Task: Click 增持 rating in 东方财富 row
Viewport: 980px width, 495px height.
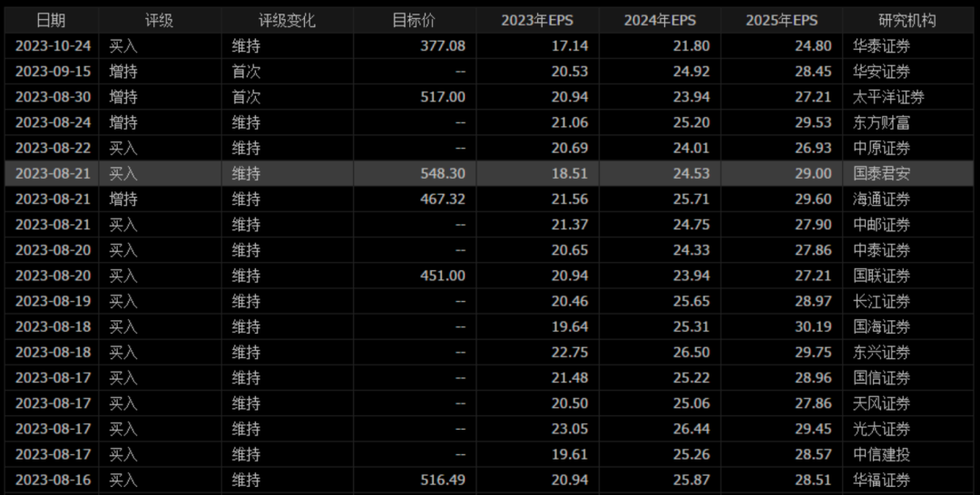Action: [123, 123]
